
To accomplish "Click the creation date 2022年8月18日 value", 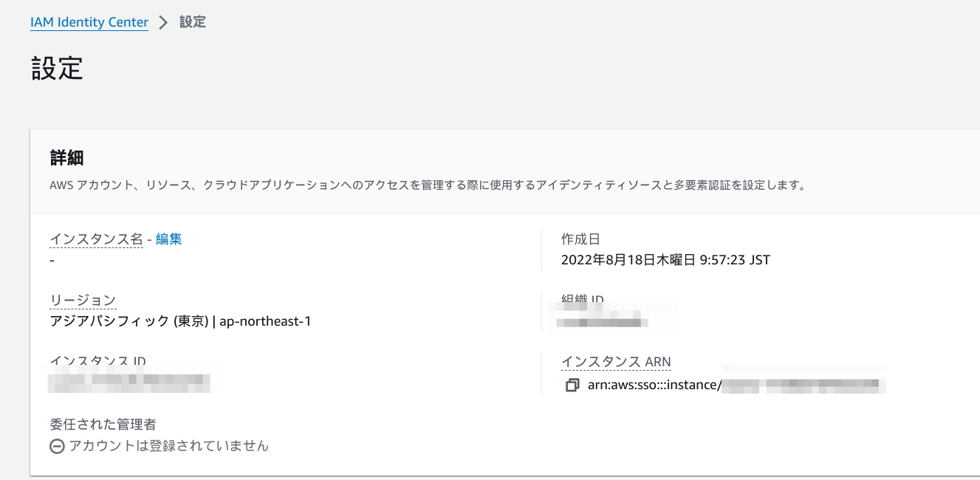I will click(665, 260).
